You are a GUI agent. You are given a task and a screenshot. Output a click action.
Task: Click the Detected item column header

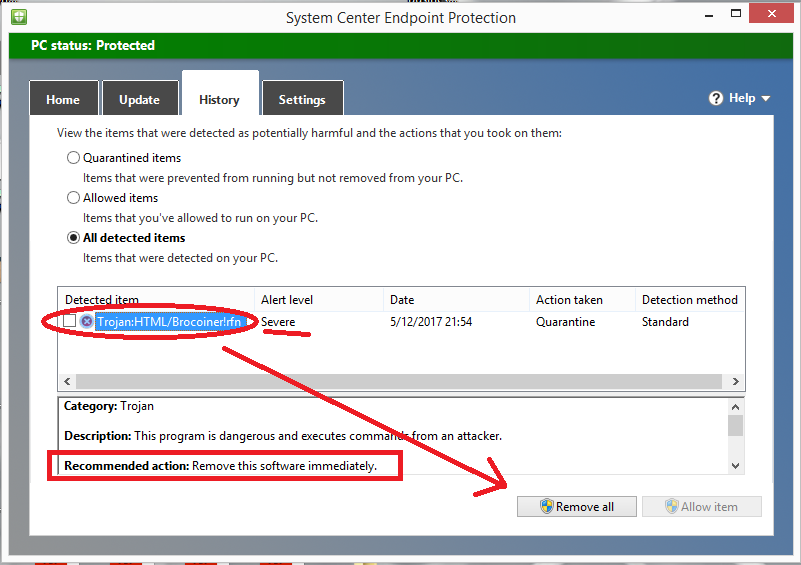coord(156,299)
